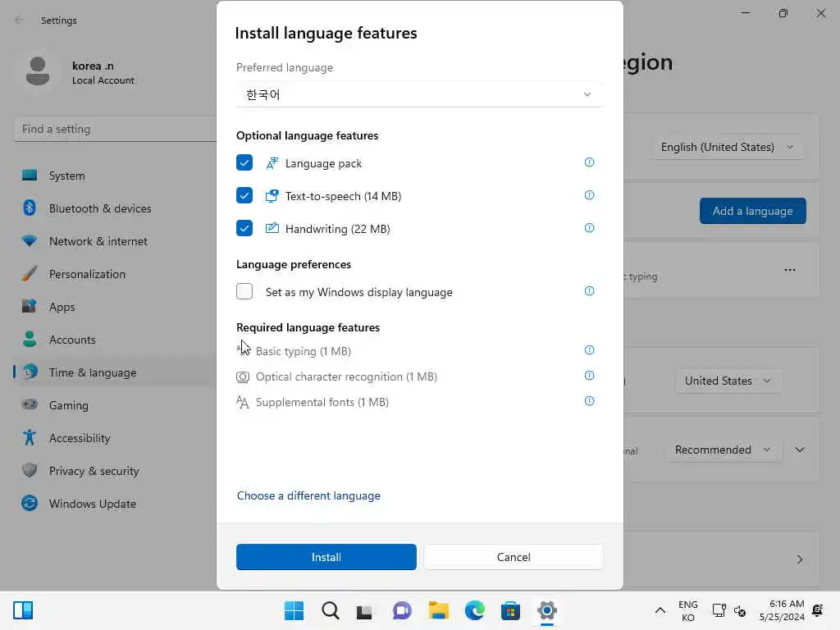Click the Language pack info icon
Image resolution: width=840 pixels, height=630 pixels.
pyautogui.click(x=589, y=162)
